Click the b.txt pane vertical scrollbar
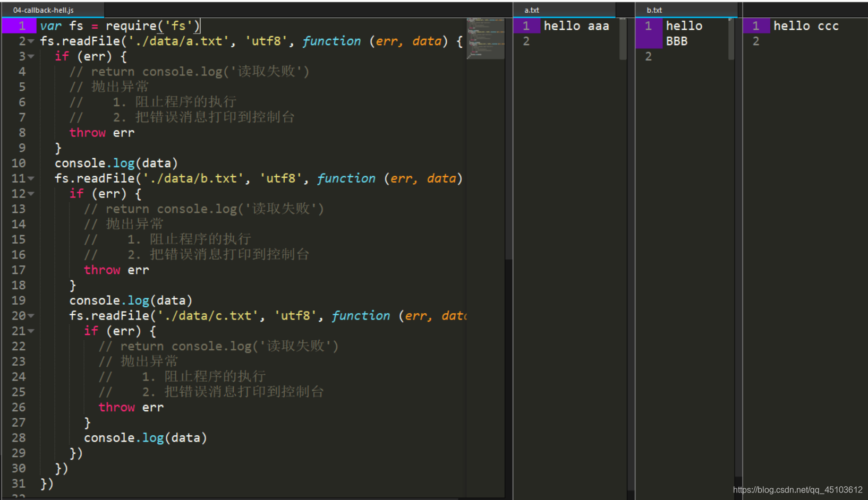Image resolution: width=868 pixels, height=500 pixels. [x=731, y=38]
